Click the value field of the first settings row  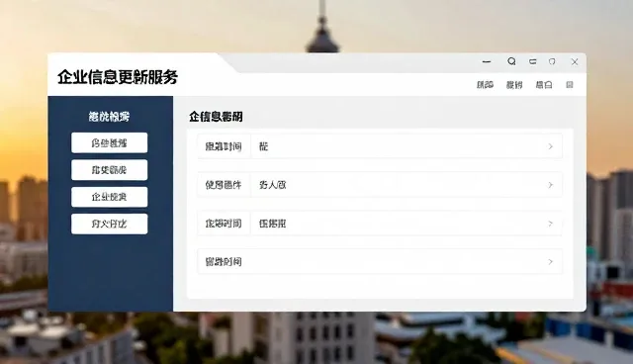407,146
